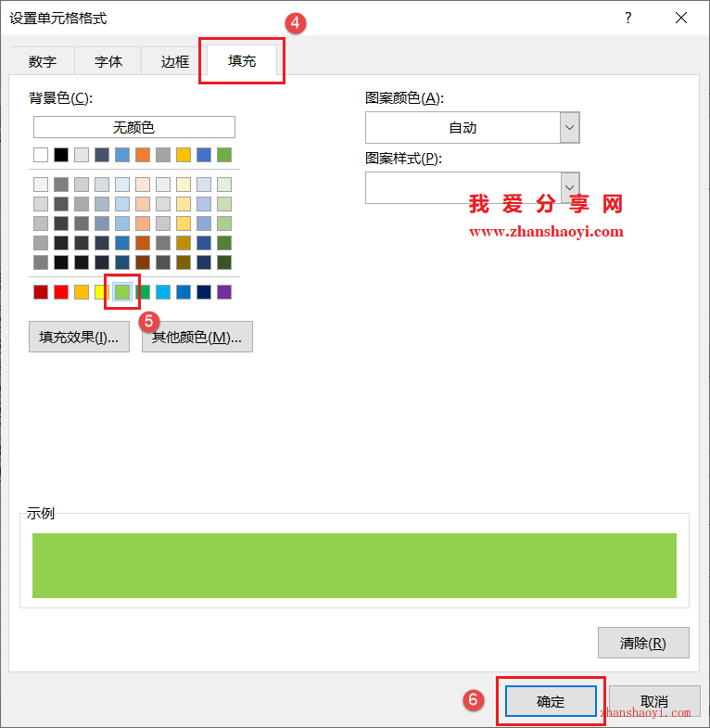Select the gold theme color swatch
The image size is (710, 728).
184,155
